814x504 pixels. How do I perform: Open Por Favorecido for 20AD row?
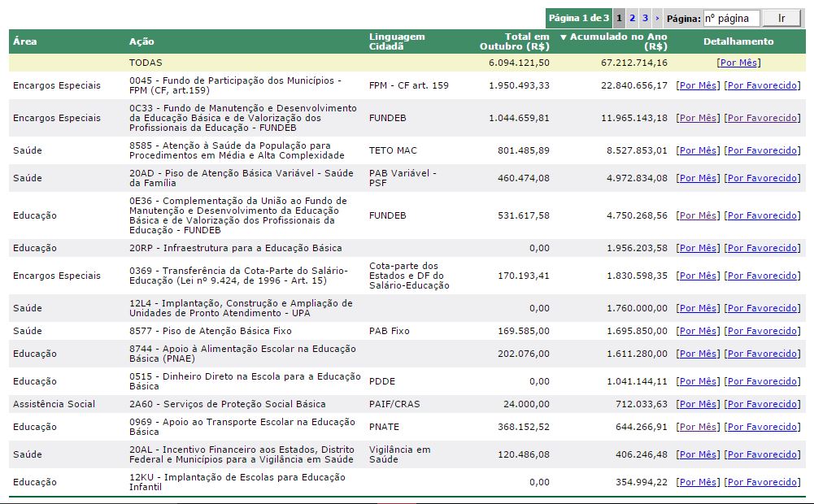pos(762,178)
